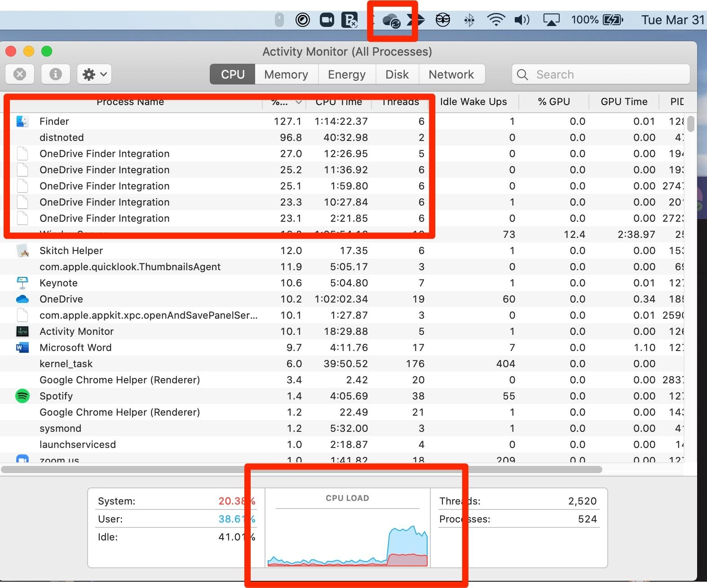Click the "Idle:" label in CPU summary
Image resolution: width=707 pixels, height=588 pixels.
pos(108,537)
